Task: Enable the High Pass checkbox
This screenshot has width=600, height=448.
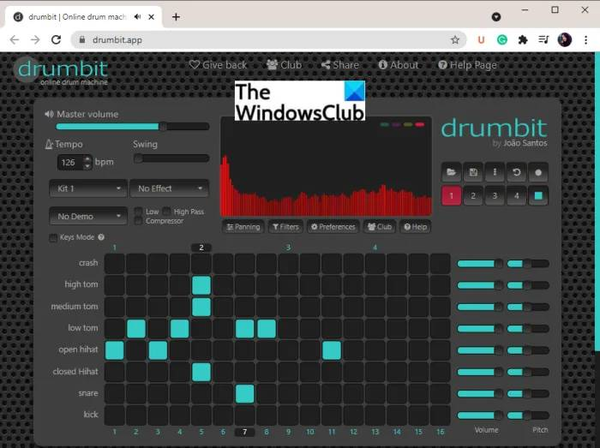Action: (x=166, y=211)
